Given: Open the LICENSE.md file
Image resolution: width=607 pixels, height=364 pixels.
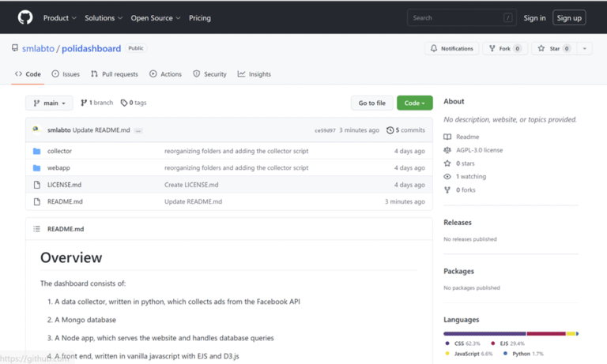Looking at the screenshot, I should (x=64, y=185).
